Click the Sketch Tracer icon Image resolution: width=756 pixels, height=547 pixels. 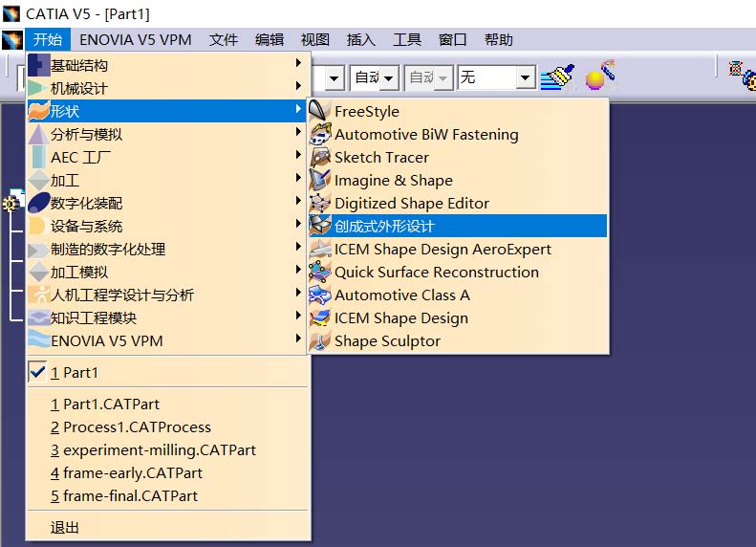(x=319, y=158)
